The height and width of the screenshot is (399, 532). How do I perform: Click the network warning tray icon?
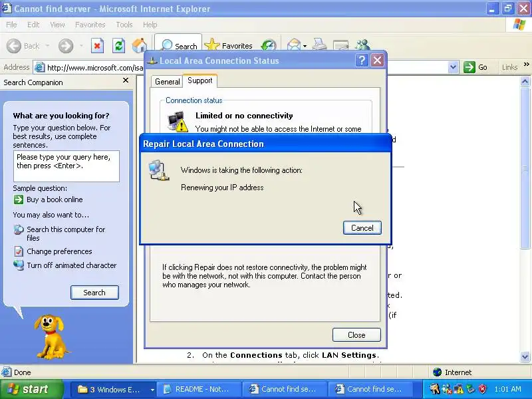click(459, 389)
